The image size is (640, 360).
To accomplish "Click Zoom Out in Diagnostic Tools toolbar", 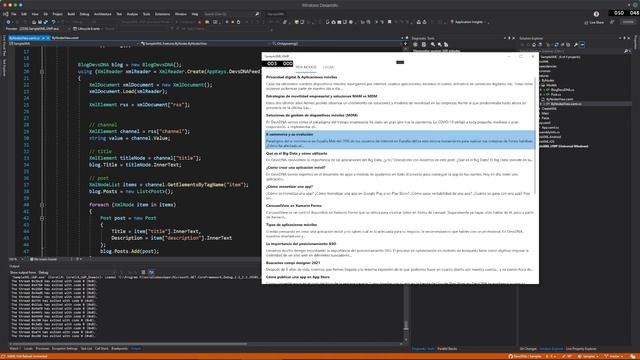I will click(x=440, y=44).
